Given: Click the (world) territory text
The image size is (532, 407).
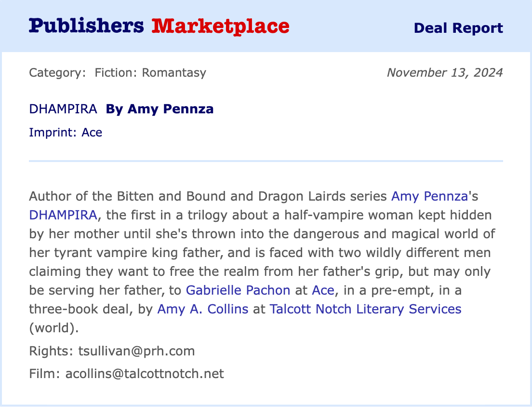Looking at the screenshot, I should tap(53, 328).
